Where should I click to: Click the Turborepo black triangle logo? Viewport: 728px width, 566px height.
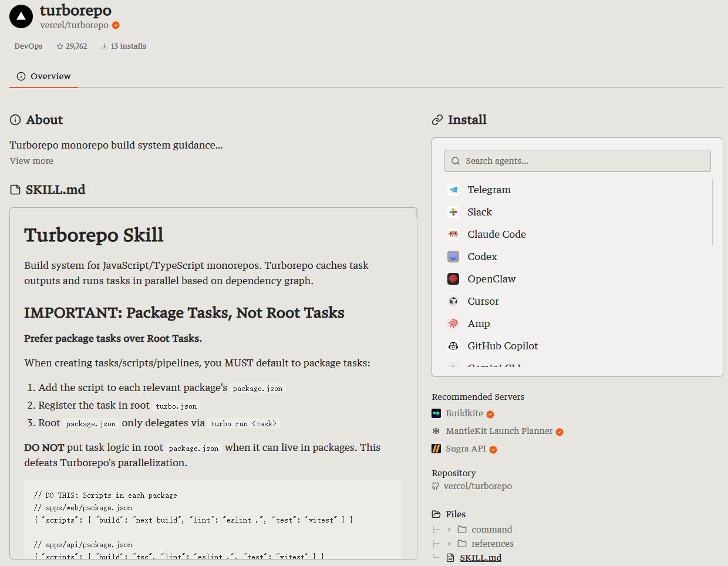[21, 16]
